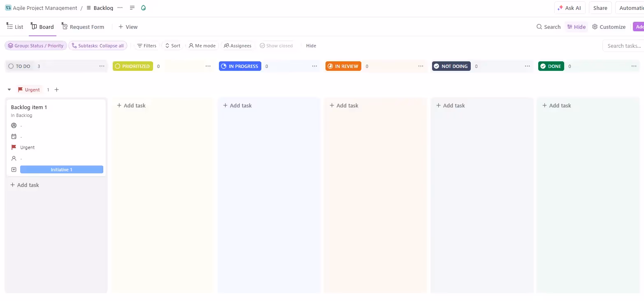Screen dimensions: 644x301
Task: Click the green status icon next to Backlog title
Action: (x=143, y=8)
